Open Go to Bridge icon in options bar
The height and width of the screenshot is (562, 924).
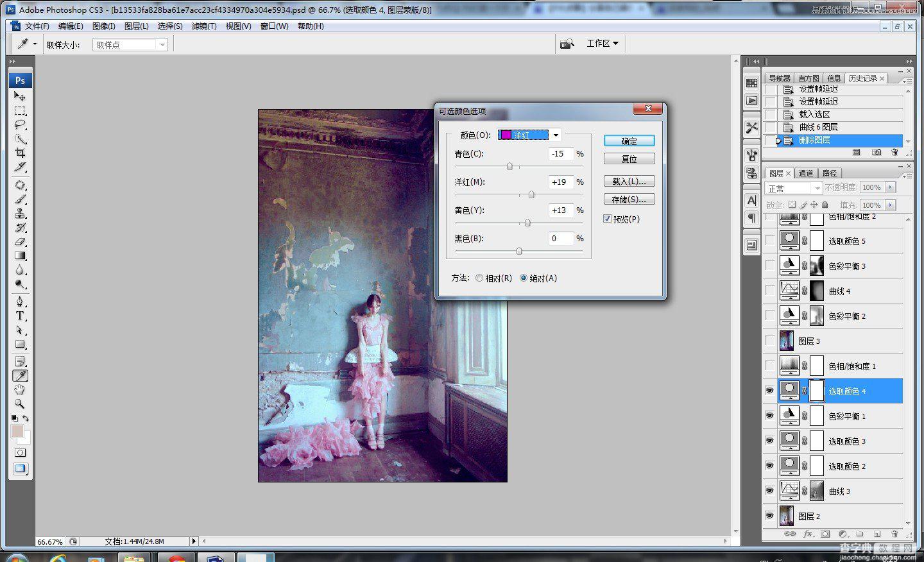(567, 44)
